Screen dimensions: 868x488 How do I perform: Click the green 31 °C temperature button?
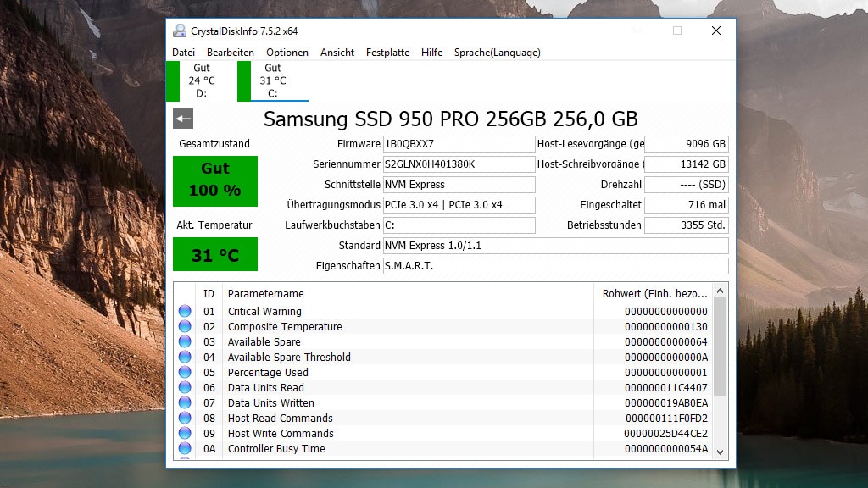click(x=215, y=254)
